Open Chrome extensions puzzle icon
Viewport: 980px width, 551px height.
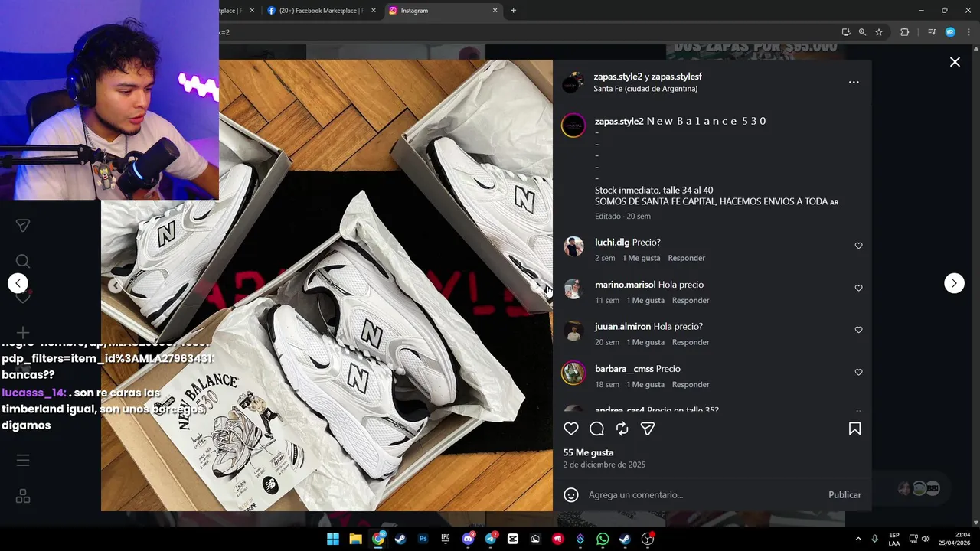point(904,32)
